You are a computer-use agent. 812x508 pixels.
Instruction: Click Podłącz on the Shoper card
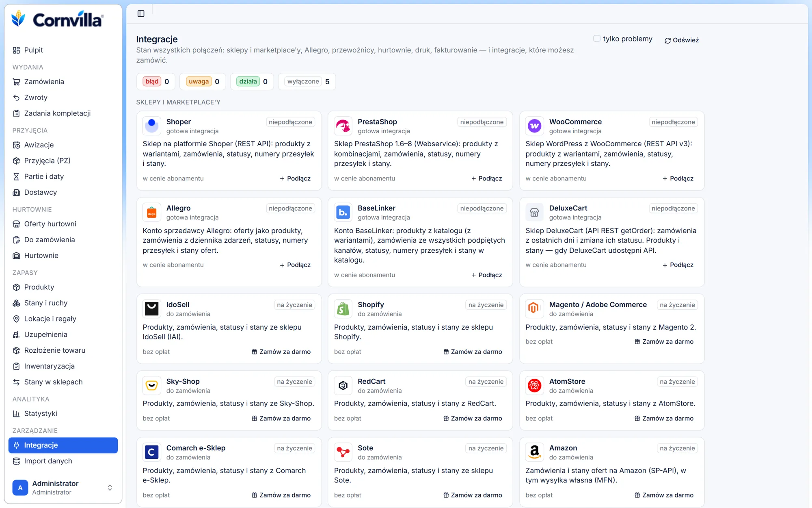pos(295,178)
